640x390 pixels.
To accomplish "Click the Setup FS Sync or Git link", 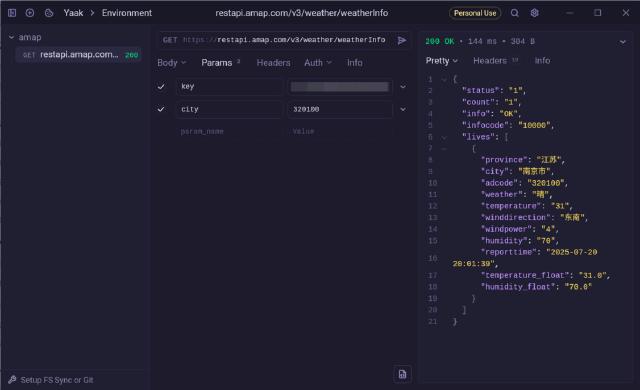I will coord(57,380).
